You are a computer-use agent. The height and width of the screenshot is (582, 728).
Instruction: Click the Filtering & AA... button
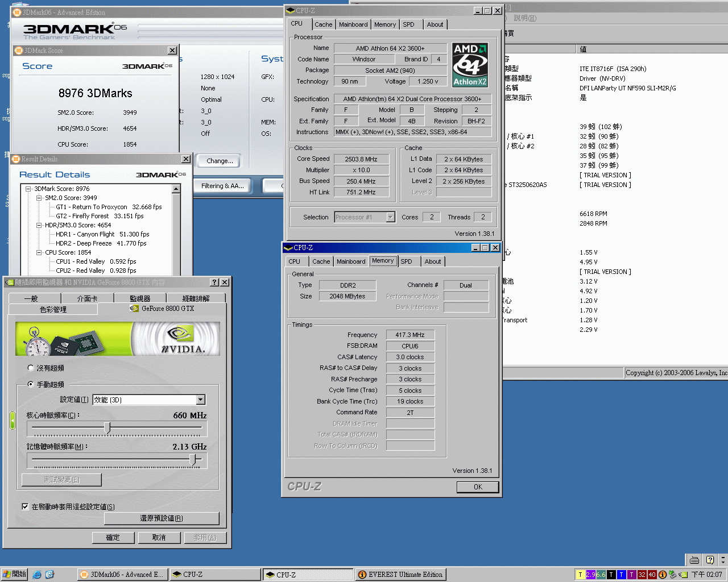click(222, 186)
